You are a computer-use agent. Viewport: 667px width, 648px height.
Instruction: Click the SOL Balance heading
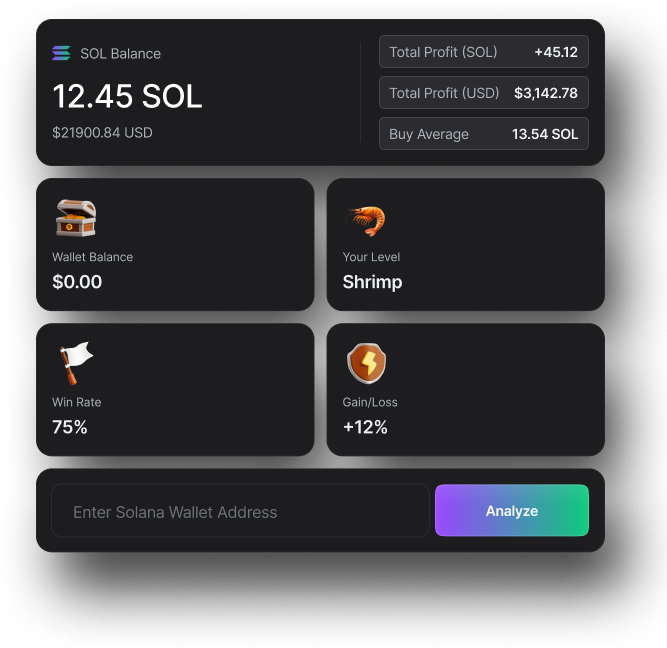[120, 54]
